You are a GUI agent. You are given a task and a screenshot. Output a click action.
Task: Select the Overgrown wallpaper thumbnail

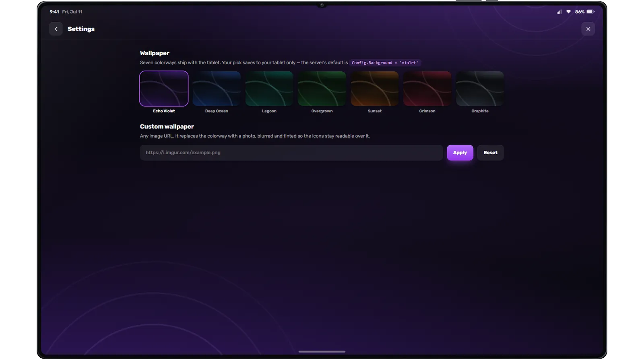click(x=322, y=89)
